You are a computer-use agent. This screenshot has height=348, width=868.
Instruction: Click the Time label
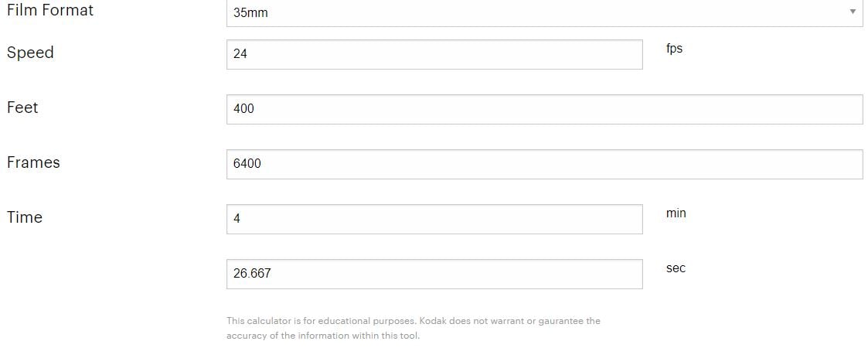[25, 217]
